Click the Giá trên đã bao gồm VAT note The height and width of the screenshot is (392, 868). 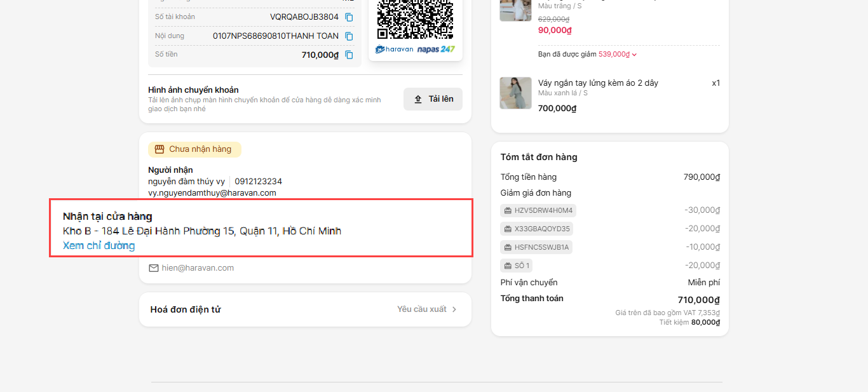[x=667, y=313]
